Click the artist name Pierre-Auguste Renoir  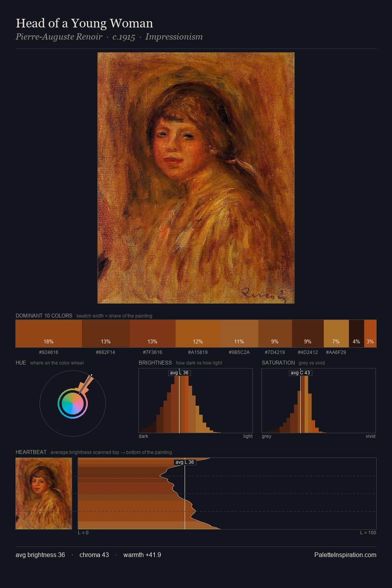click(x=59, y=37)
